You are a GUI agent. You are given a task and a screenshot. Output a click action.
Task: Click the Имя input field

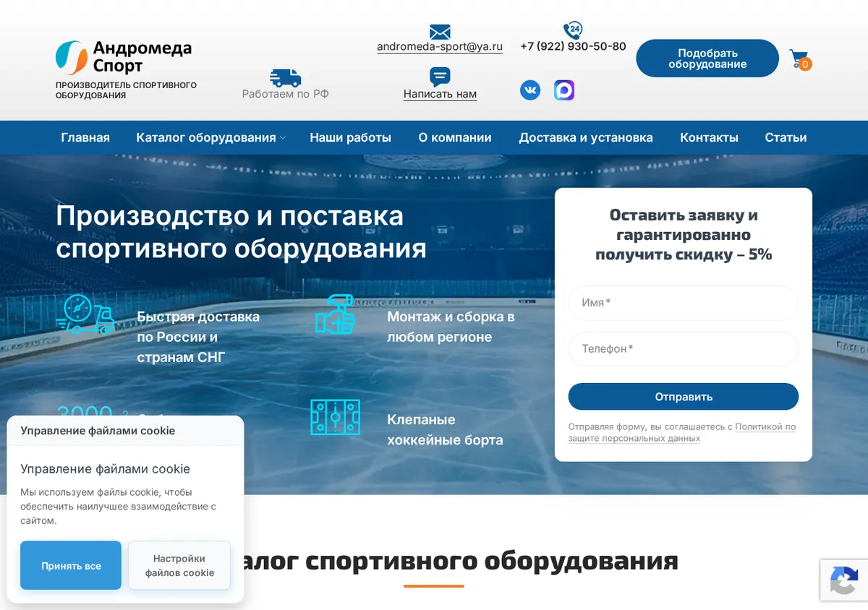(x=684, y=303)
